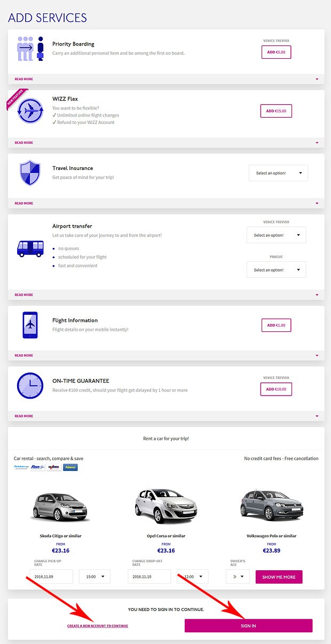Screen dimensions: 331x644
Task: Open the Venice Treviso transfer dropdown
Action: tap(276, 235)
